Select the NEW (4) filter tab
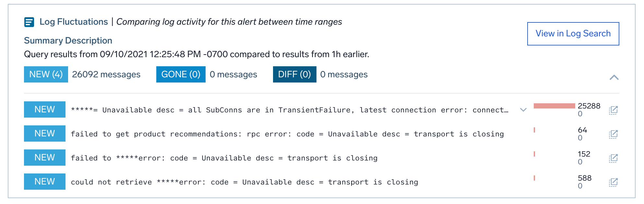This screenshot has width=644, height=204. pyautogui.click(x=46, y=74)
